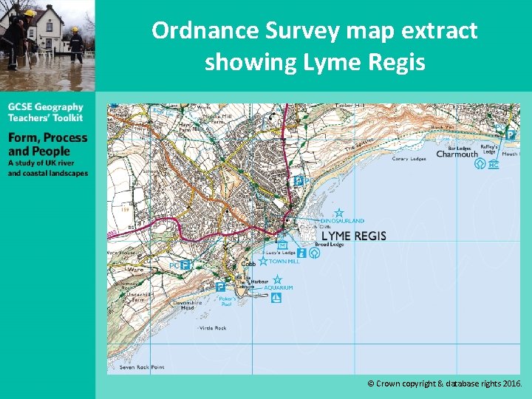Click the '159' spot height on the map
The height and width of the screenshot is (399, 532).
point(125,210)
